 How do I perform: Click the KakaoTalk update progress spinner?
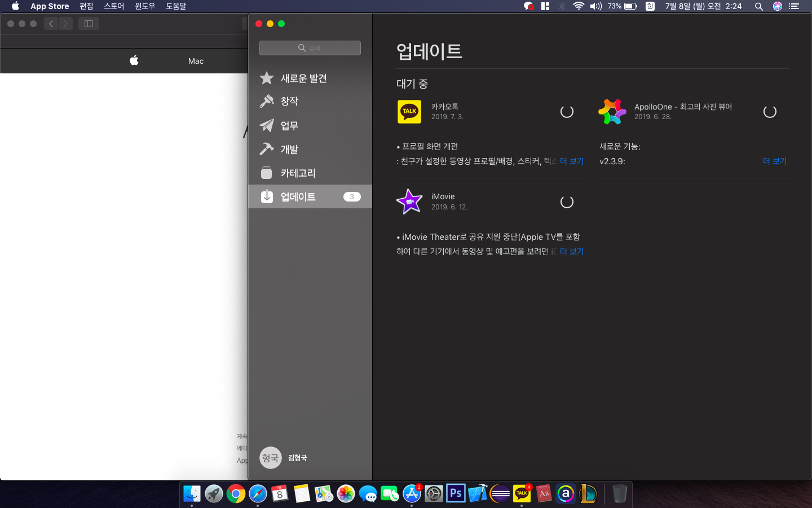pyautogui.click(x=567, y=112)
